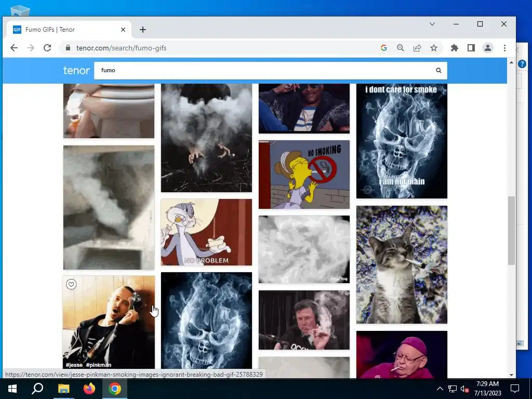Open Chrome extensions puzzle icon
532x399 pixels.
454,48
